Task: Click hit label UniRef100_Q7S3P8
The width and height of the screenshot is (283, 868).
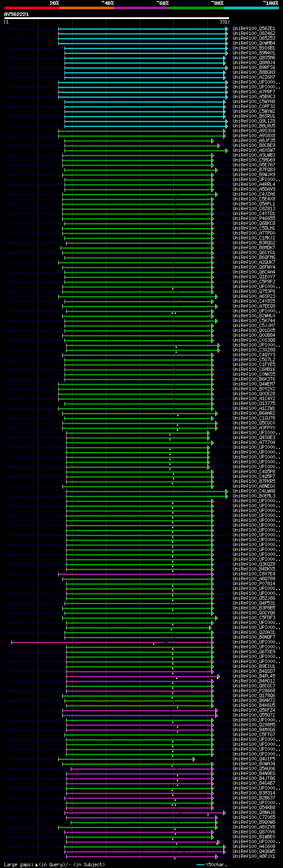Action: click(254, 291)
